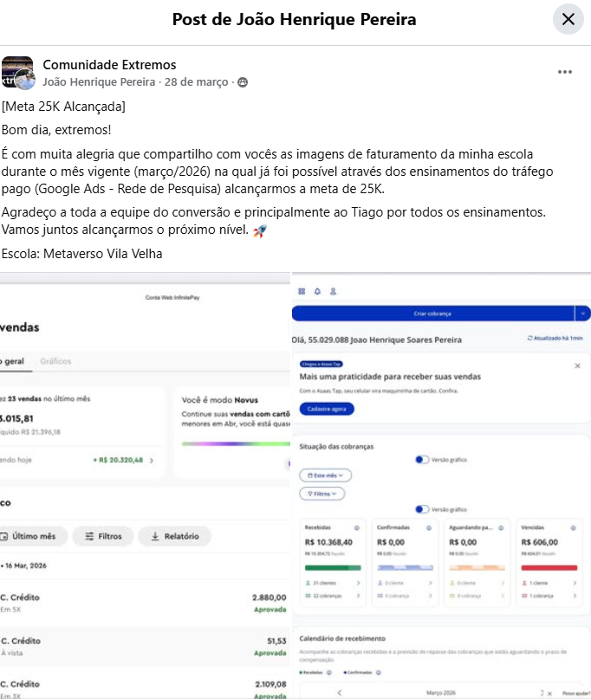Click the Cadastre agora button
Viewport: 591px width, 700px height.
327,409
